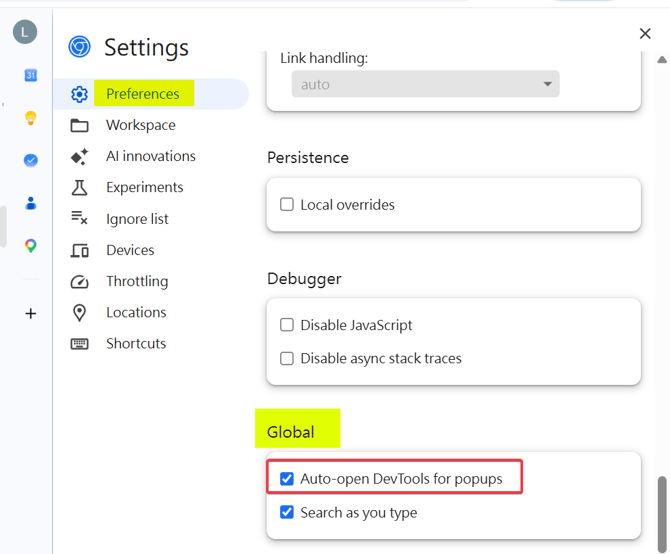Image resolution: width=670 pixels, height=554 pixels.
Task: Click the plus icon to add add-ons
Action: 30,314
